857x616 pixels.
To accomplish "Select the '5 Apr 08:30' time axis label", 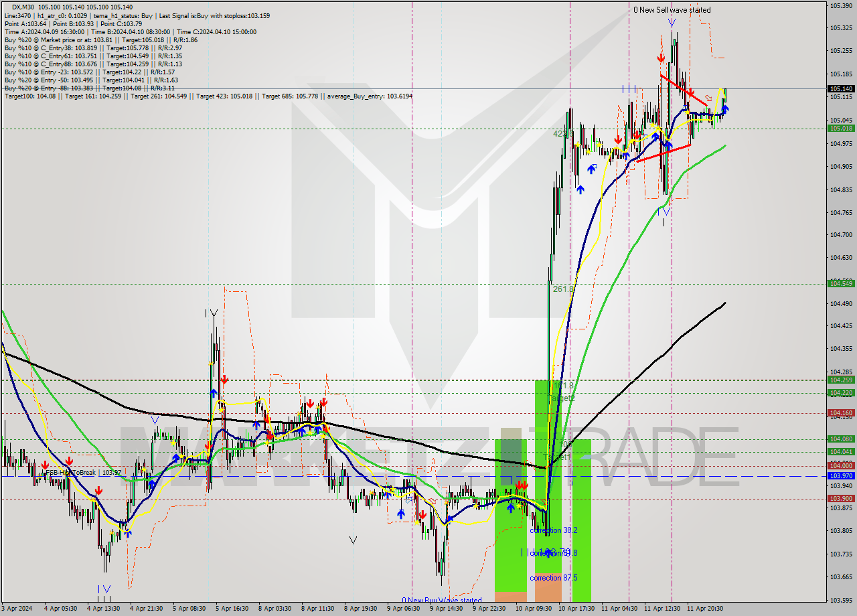I will [189, 609].
